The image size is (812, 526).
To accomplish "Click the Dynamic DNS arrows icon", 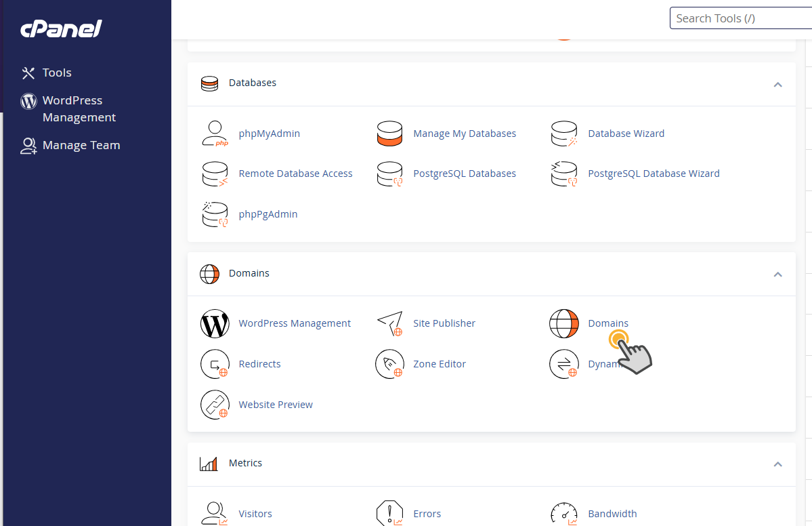I will (x=564, y=364).
